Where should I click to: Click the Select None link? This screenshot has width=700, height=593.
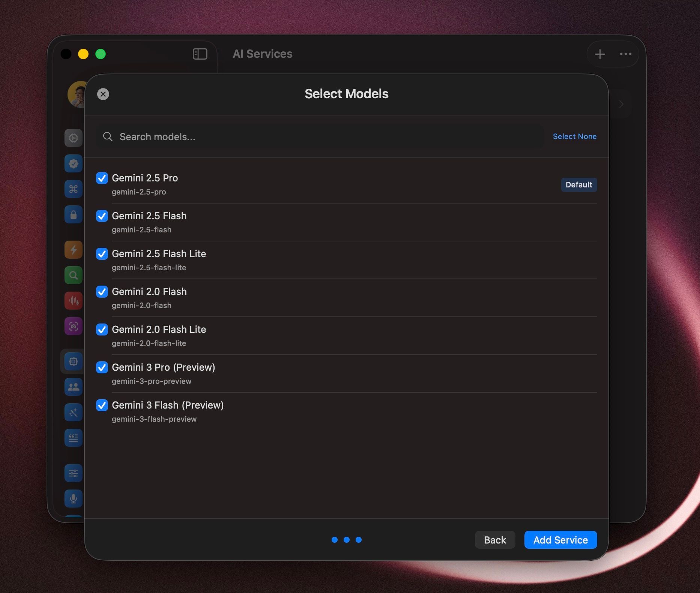click(x=575, y=136)
